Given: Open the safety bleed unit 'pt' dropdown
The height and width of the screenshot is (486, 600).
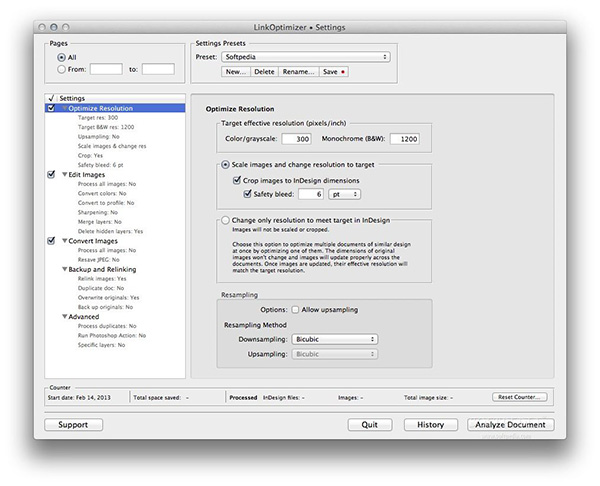Looking at the screenshot, I should click(344, 194).
